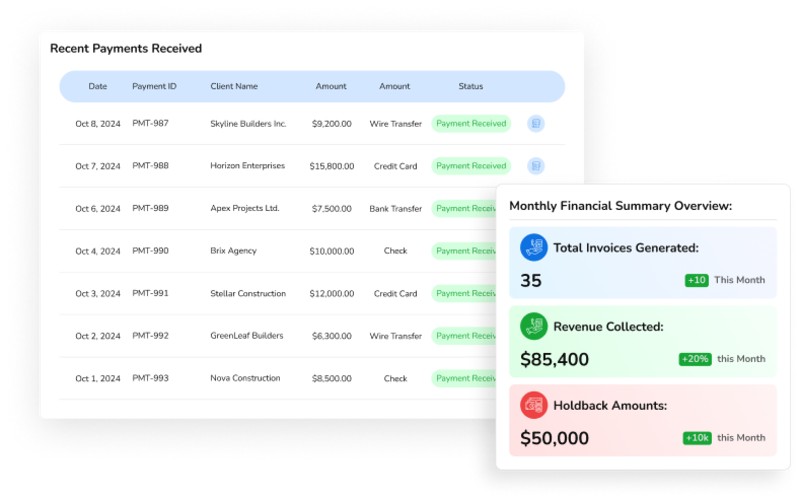Click the +10 badge under Total Invoices
801x500 pixels.
tap(696, 280)
